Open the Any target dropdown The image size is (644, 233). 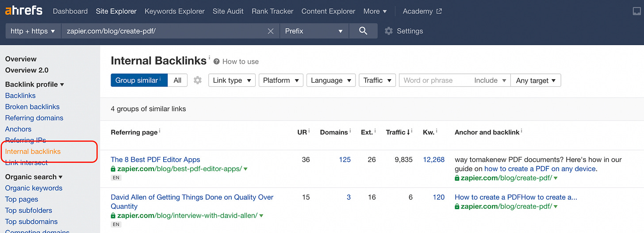536,80
